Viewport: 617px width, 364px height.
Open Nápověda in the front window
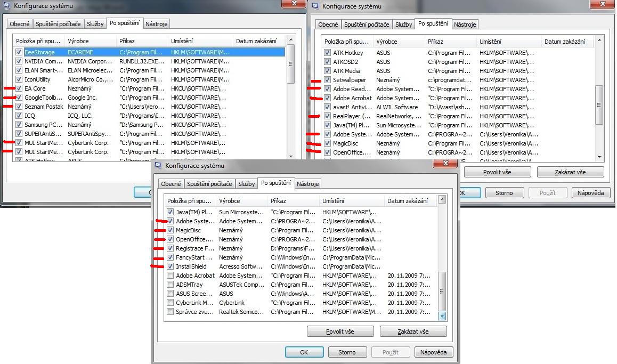click(433, 352)
